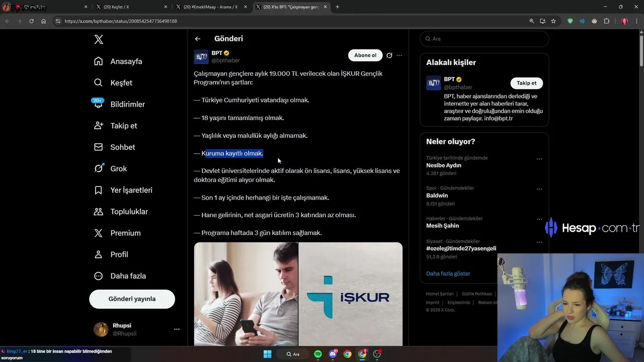This screenshot has height=362, width=644.
Task: Click the Abone ol button
Action: (x=365, y=55)
